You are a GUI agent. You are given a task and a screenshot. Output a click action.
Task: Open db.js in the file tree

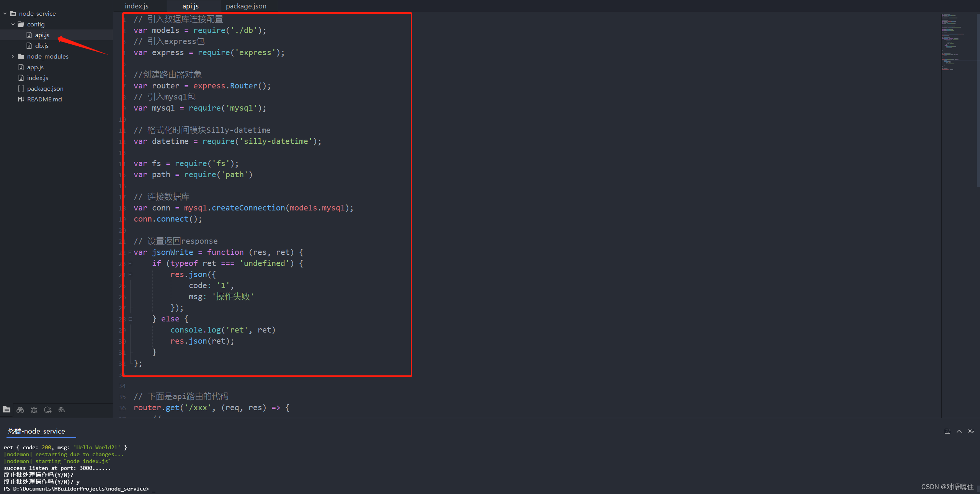42,46
